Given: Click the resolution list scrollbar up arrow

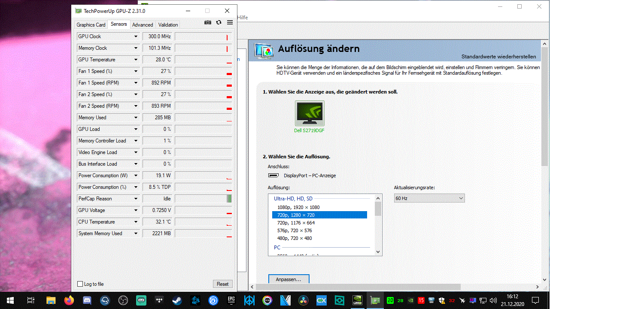Looking at the screenshot, I should click(378, 198).
